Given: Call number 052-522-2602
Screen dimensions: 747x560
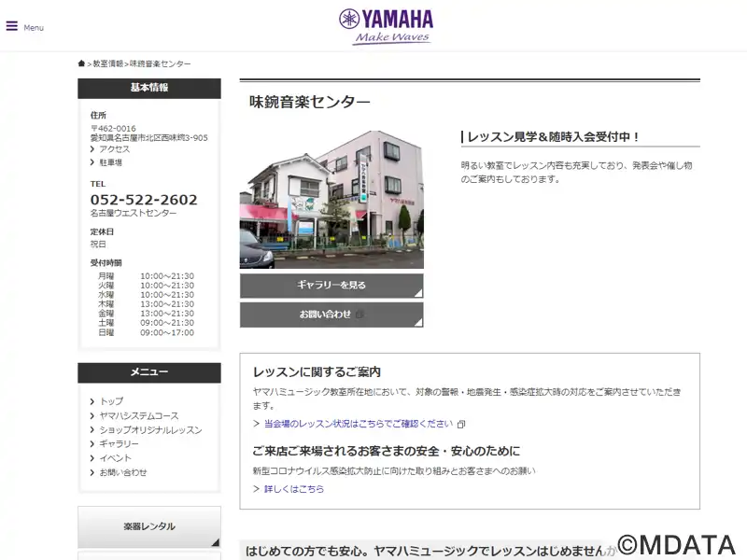Looking at the screenshot, I should (x=144, y=200).
